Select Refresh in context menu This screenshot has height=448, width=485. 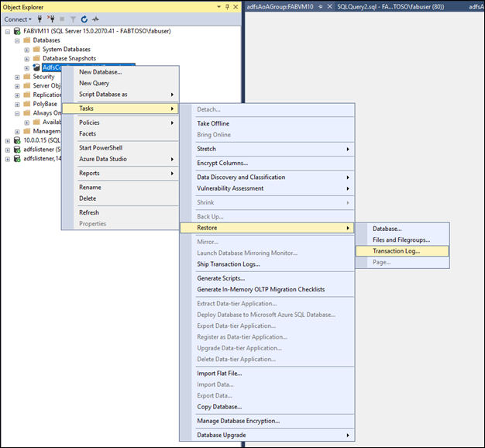point(120,212)
